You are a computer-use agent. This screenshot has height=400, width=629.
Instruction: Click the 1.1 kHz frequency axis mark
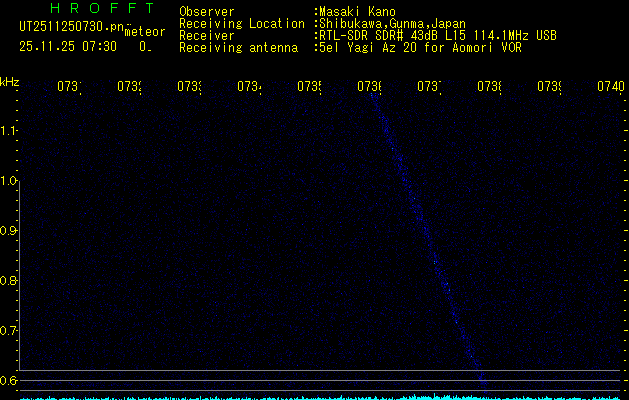click(x=9, y=131)
